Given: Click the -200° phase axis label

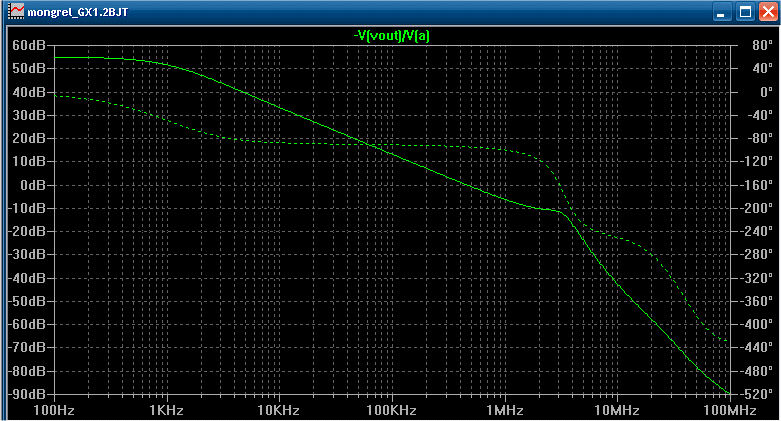Looking at the screenshot, I should [756, 208].
